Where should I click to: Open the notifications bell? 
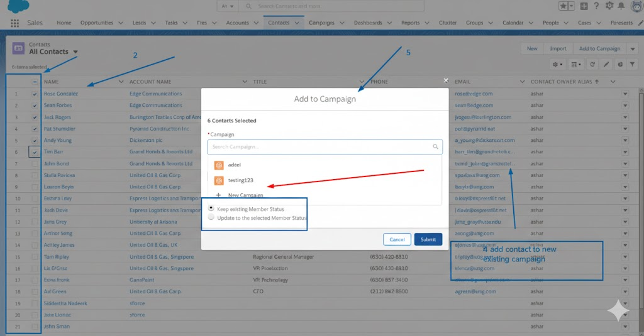pos(621,6)
